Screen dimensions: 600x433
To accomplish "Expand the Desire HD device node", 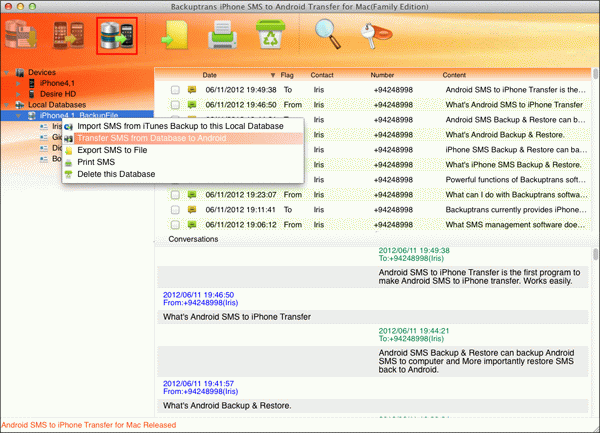I will [x=18, y=94].
